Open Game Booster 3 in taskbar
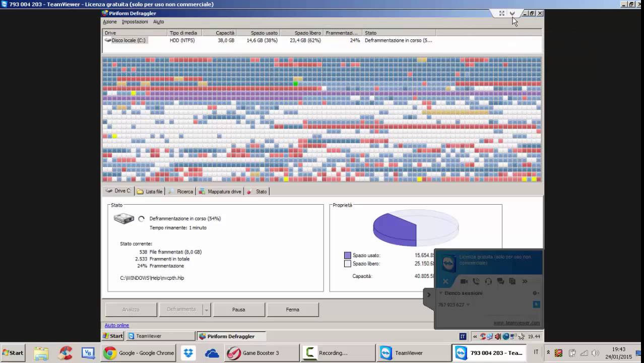The width and height of the screenshot is (644, 363). [262, 353]
